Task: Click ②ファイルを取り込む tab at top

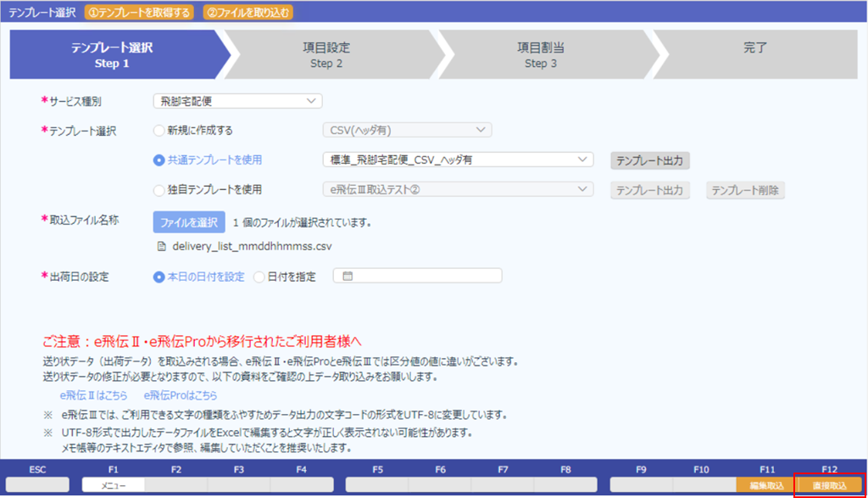Action: (248, 12)
